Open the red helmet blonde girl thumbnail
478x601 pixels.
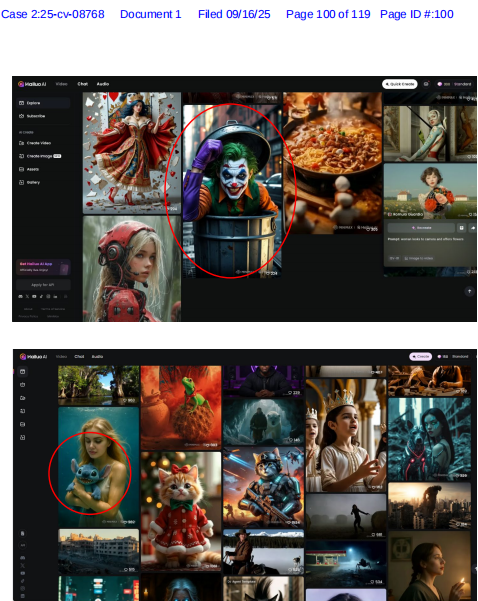132,268
